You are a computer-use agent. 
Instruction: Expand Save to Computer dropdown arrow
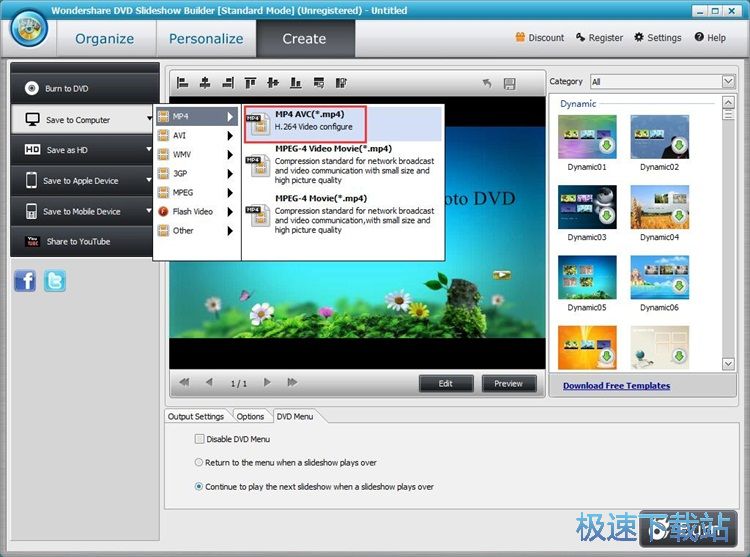(150, 119)
